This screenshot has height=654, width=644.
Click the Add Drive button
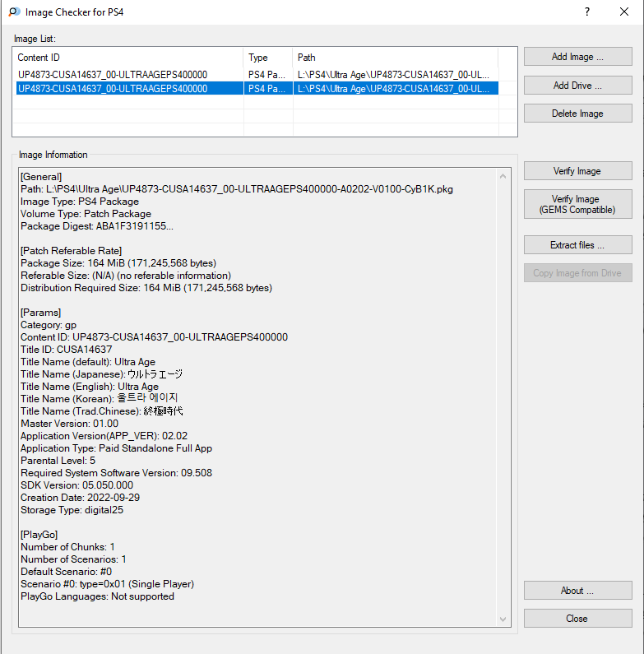[x=577, y=86]
